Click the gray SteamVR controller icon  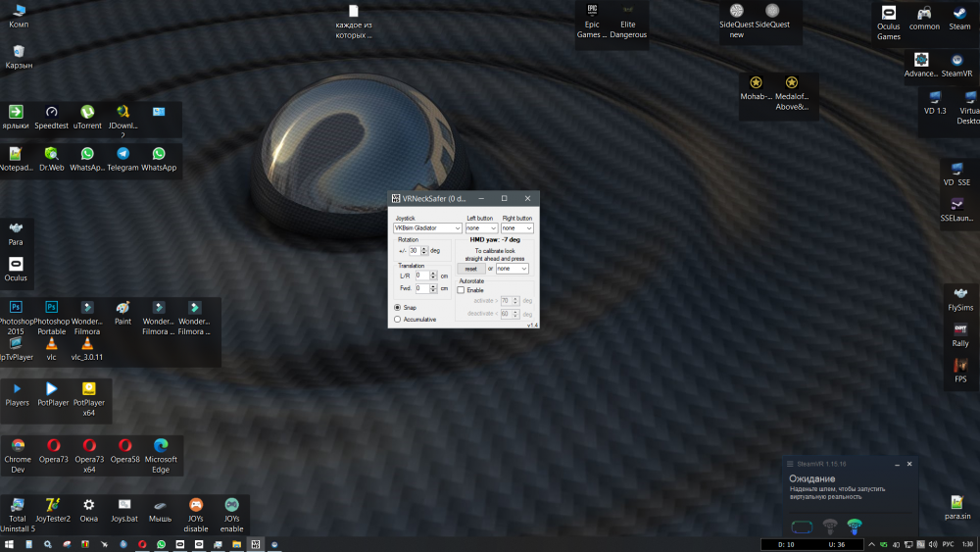point(830,526)
